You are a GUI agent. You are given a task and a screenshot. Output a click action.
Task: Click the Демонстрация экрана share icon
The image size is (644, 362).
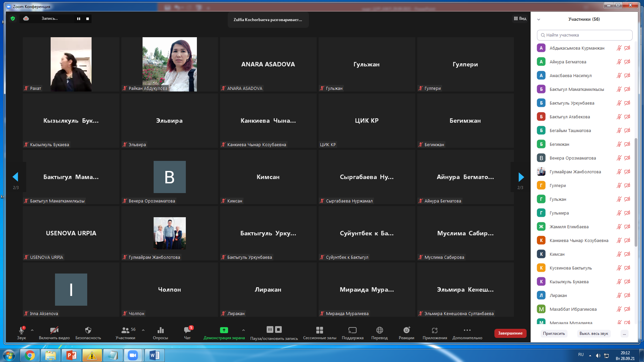(x=224, y=330)
